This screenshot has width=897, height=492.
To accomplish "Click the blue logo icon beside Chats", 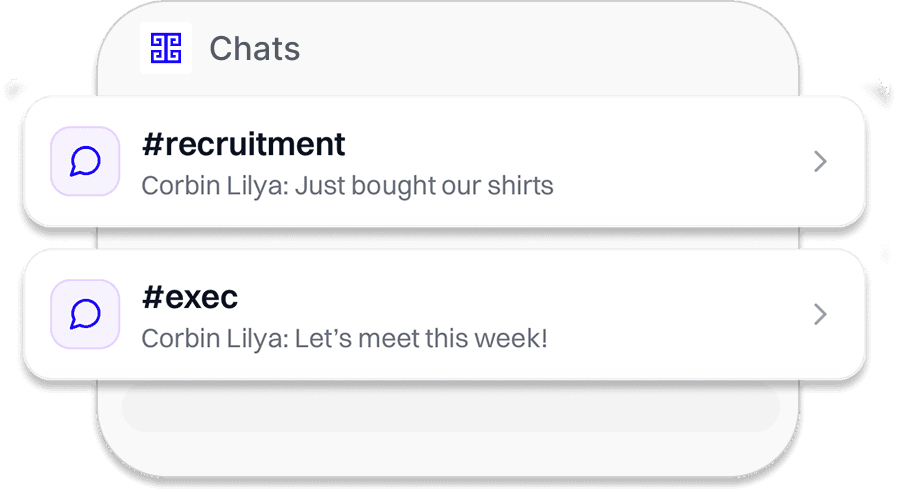I will click(165, 47).
